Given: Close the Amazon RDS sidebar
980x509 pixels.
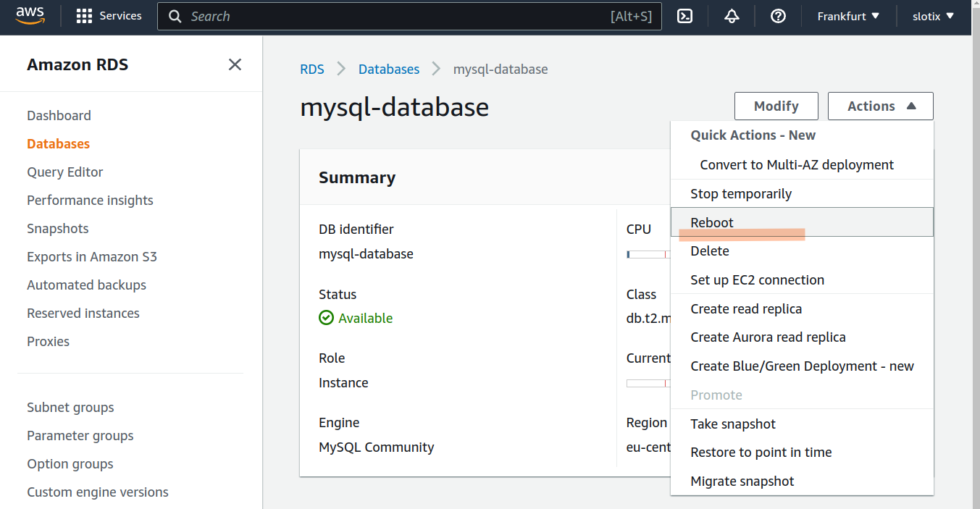Looking at the screenshot, I should tap(235, 64).
